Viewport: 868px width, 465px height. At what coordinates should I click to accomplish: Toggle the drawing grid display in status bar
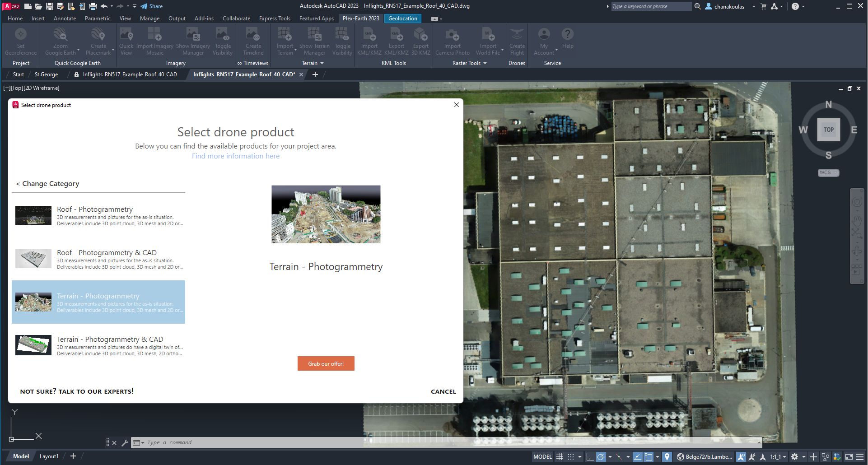point(560,457)
